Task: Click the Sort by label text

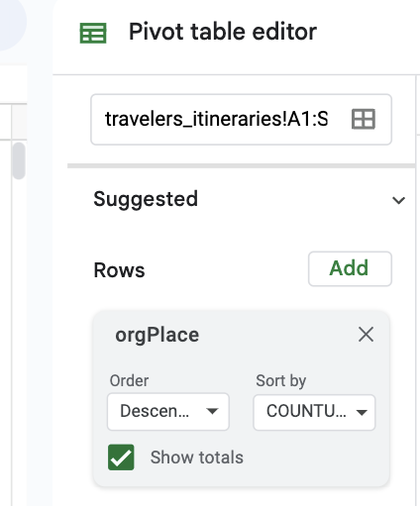Action: (x=281, y=381)
